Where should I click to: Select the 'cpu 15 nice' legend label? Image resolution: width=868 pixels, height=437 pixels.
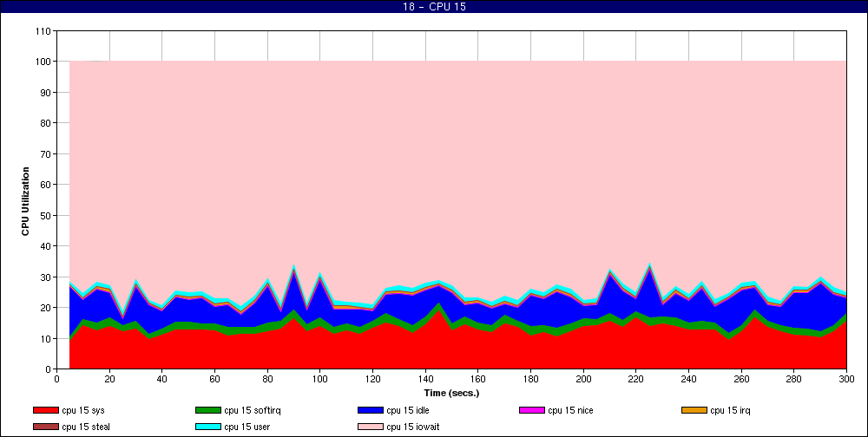570,410
